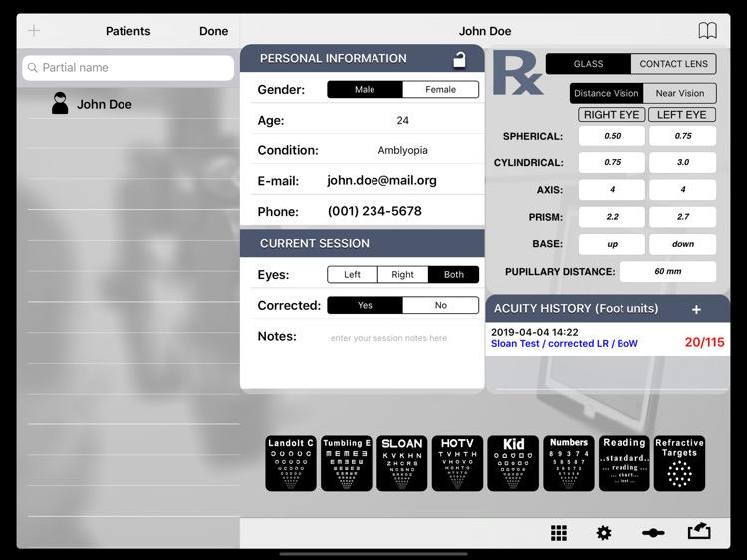747x560 pixels.
Task: Open the Tumbling E chart
Action: 347,463
